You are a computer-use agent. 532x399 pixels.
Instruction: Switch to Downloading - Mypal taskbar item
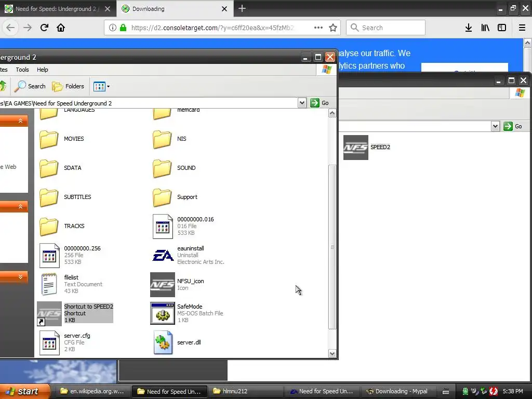click(x=398, y=391)
